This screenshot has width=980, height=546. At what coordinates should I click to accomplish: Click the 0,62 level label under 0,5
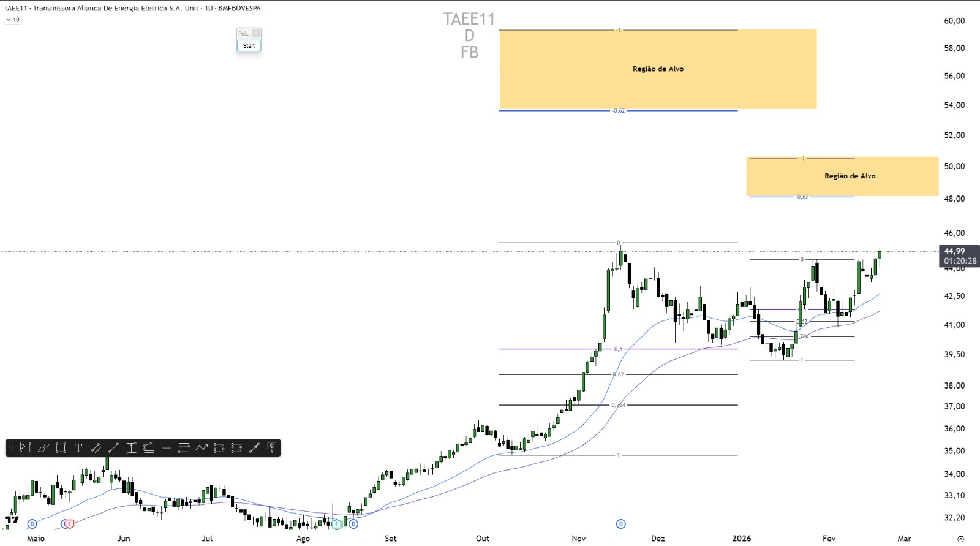(x=619, y=374)
